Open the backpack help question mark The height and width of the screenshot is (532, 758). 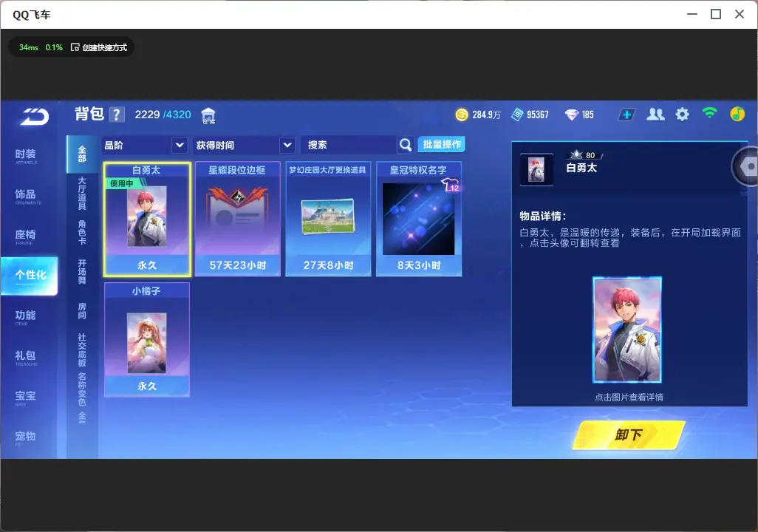pyautogui.click(x=117, y=115)
